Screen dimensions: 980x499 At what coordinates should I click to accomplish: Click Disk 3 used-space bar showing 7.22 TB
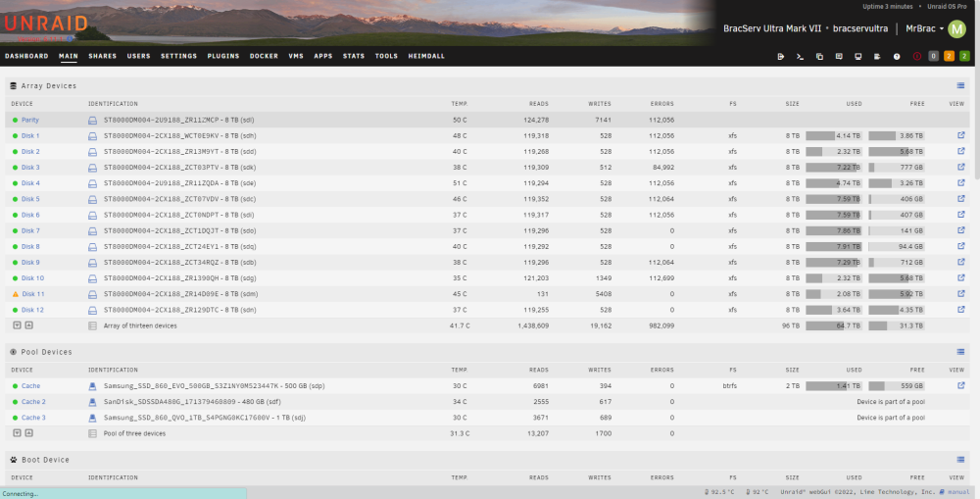(834, 168)
